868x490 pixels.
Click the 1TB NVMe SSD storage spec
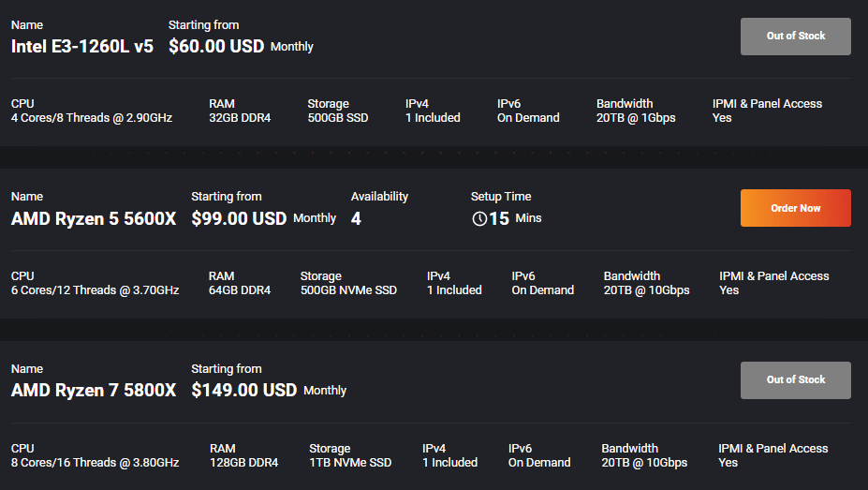[350, 462]
